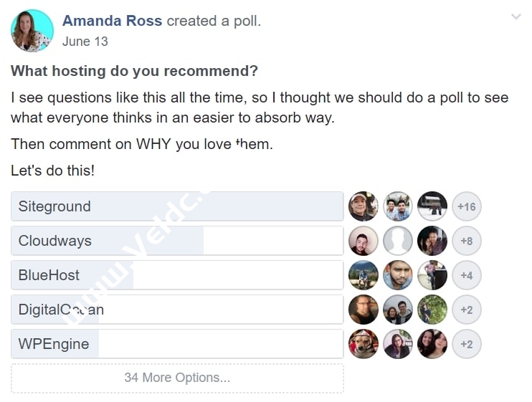This screenshot has height=402, width=532.
Task: Show the +8 additional Cloudways voters
Action: tap(467, 241)
